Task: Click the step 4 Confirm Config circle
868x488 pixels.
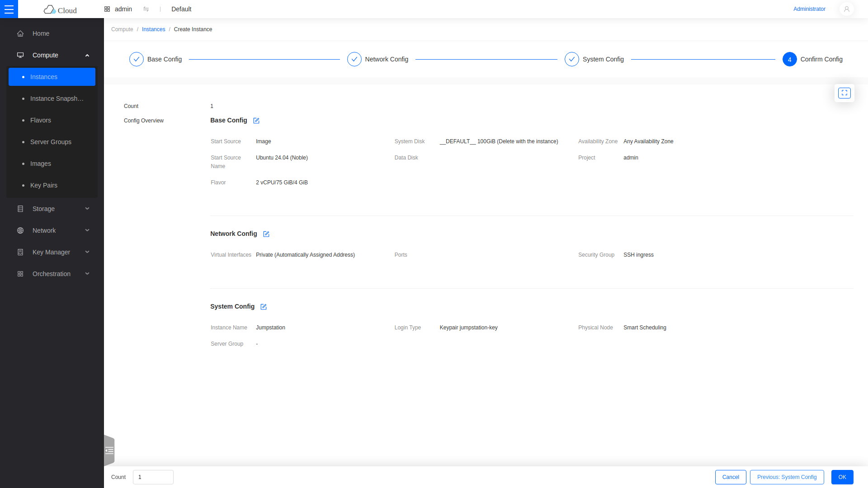Action: [x=790, y=59]
